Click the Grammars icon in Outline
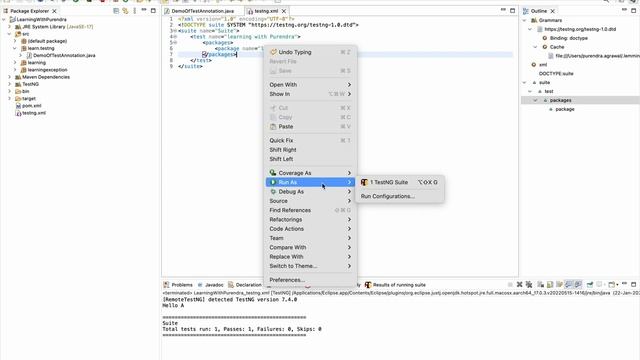This screenshot has width=640, height=360. click(x=534, y=20)
